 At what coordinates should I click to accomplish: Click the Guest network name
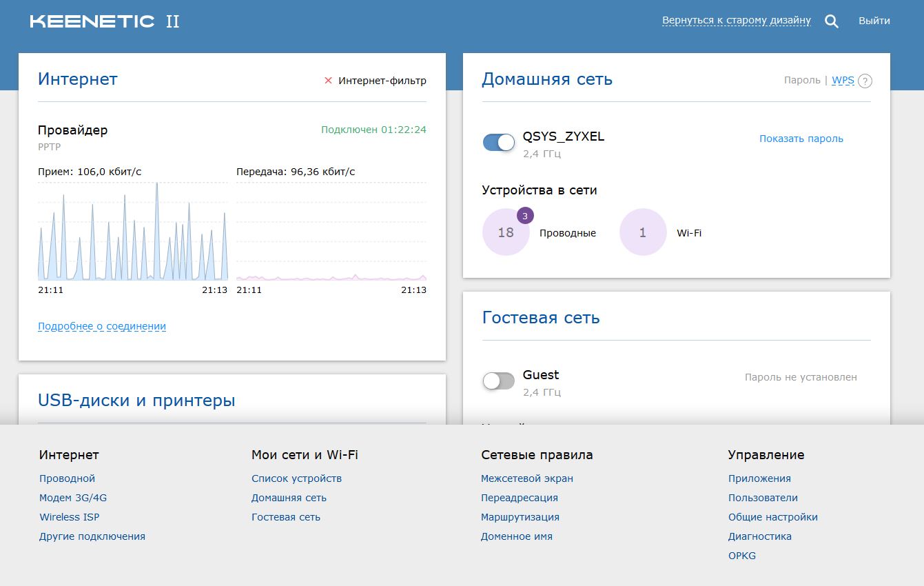[541, 375]
